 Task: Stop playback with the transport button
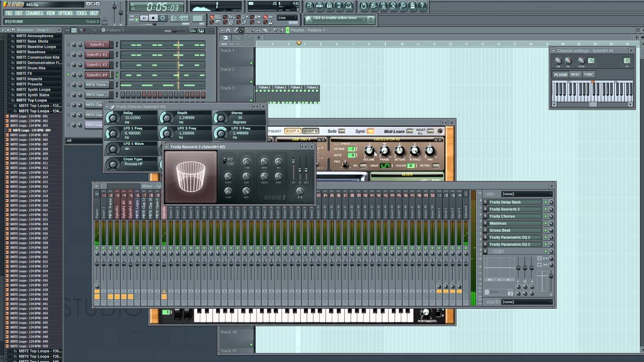pyautogui.click(x=154, y=18)
